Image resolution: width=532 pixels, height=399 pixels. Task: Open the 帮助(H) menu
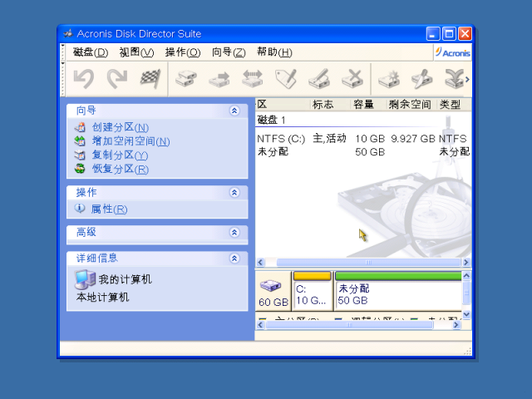(274, 52)
